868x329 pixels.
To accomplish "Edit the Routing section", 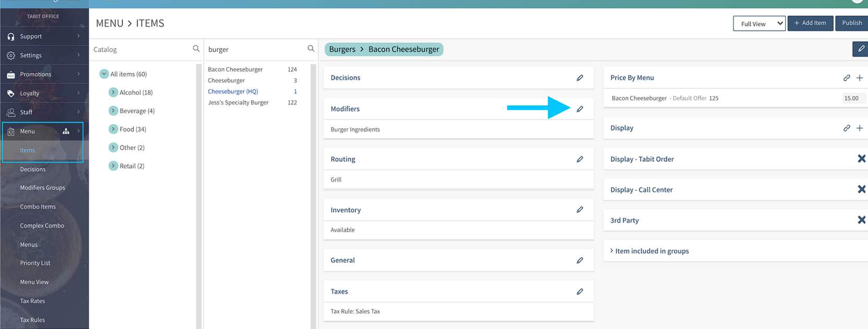I will (580, 159).
